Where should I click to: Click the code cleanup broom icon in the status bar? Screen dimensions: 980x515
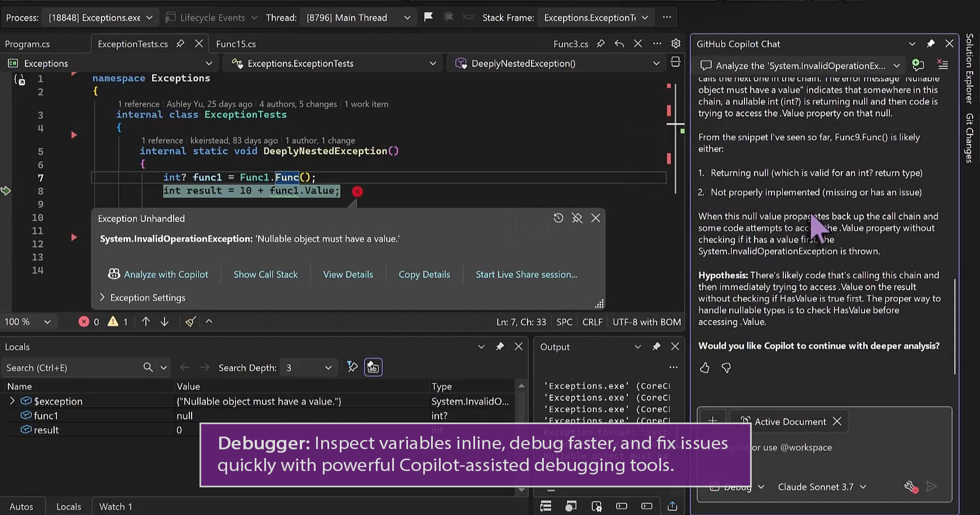[190, 322]
